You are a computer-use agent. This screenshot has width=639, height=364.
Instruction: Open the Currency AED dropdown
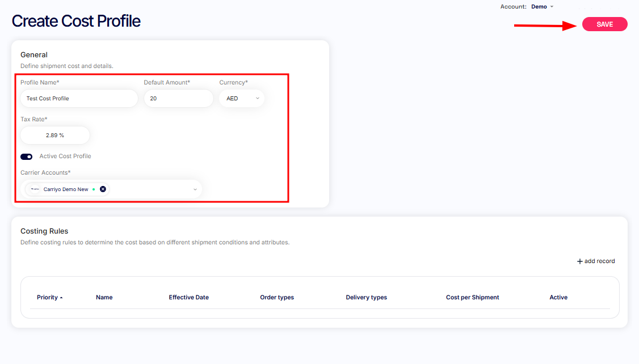tap(241, 99)
